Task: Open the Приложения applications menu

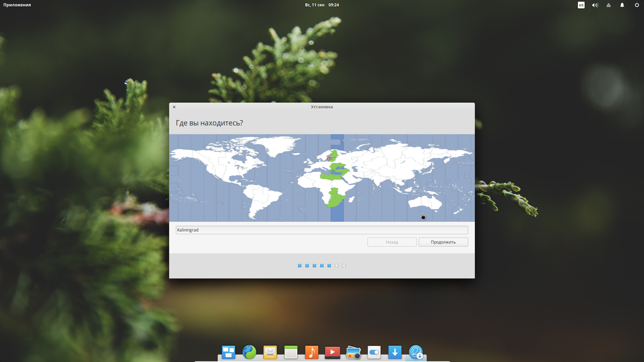Action: coord(17,5)
